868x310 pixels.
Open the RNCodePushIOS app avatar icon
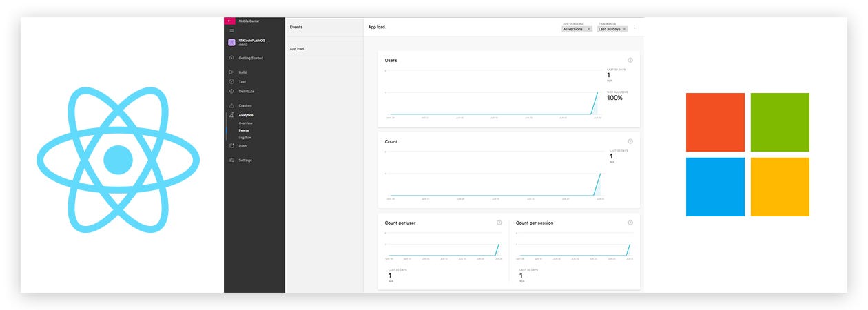pos(232,42)
